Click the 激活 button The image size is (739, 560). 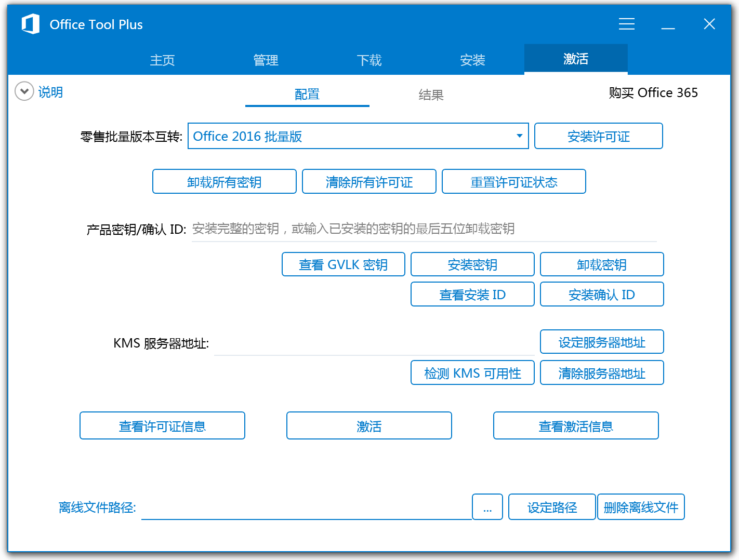369,426
